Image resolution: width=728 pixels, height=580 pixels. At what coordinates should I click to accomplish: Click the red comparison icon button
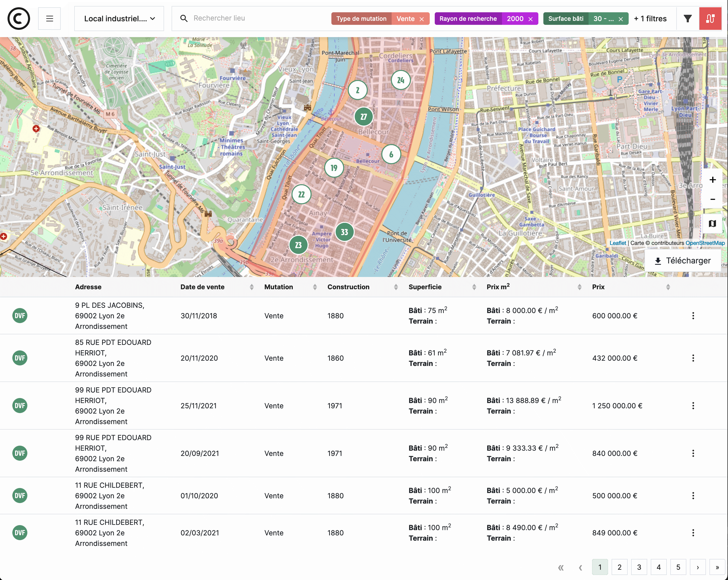[x=710, y=19]
